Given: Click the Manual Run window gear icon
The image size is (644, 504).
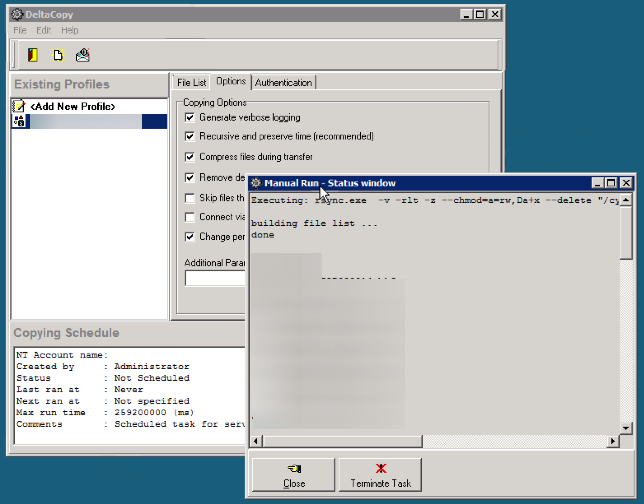Looking at the screenshot, I should tap(256, 183).
